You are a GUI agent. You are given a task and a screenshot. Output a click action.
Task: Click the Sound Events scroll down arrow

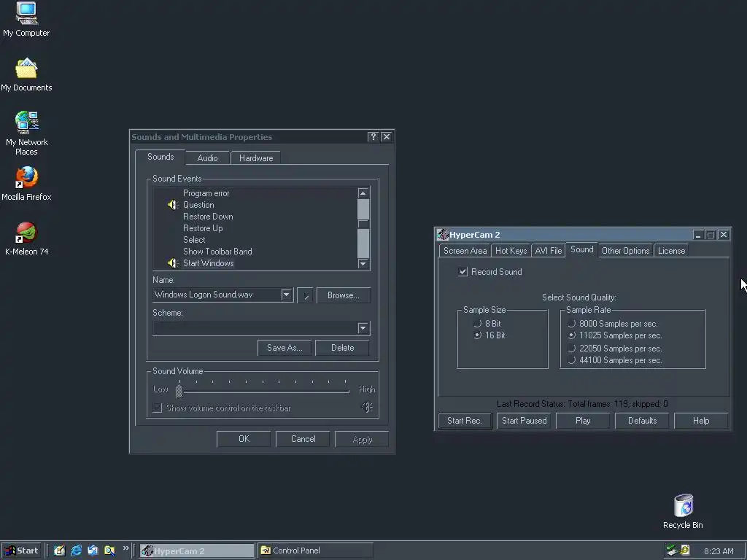point(363,264)
